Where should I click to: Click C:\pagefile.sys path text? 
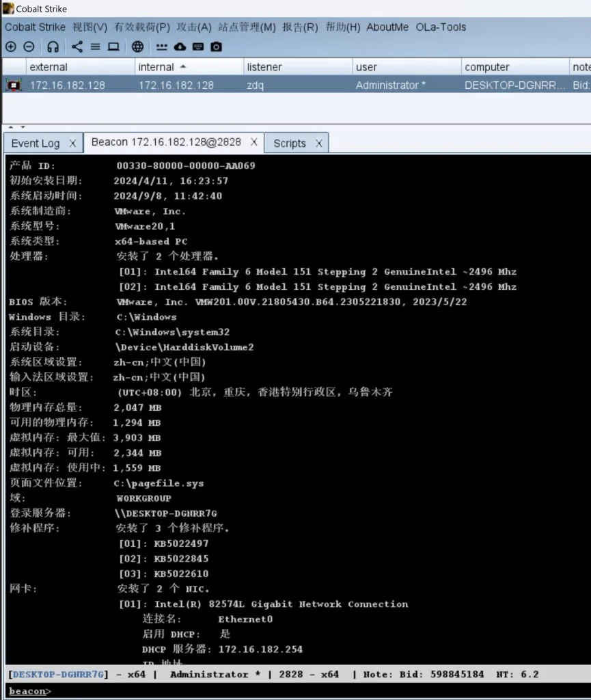(159, 483)
